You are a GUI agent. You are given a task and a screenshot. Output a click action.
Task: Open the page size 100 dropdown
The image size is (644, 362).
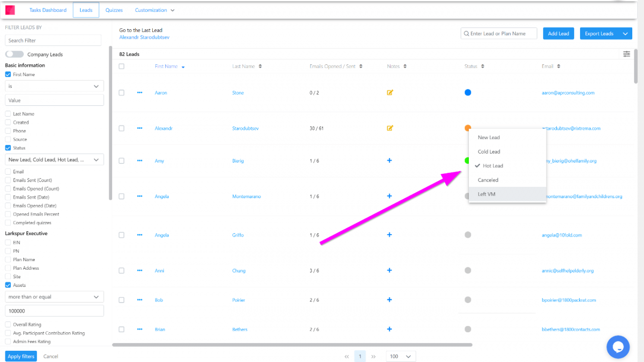[401, 357]
